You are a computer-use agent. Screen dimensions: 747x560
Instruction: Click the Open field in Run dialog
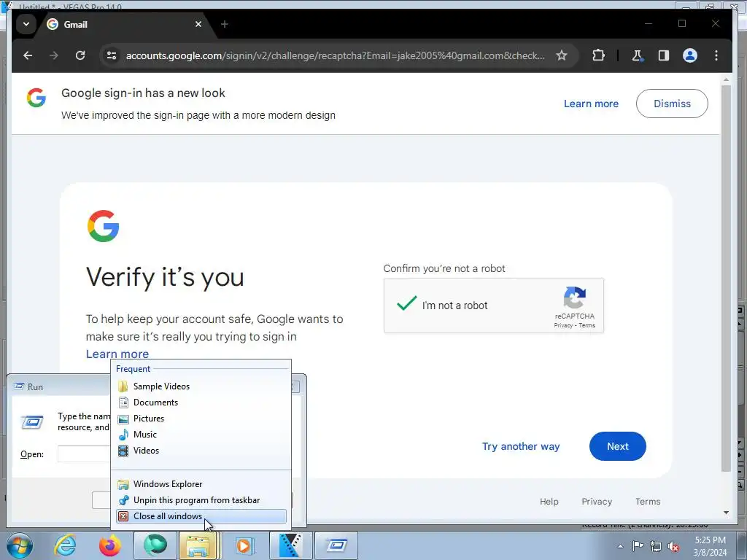[85, 454]
